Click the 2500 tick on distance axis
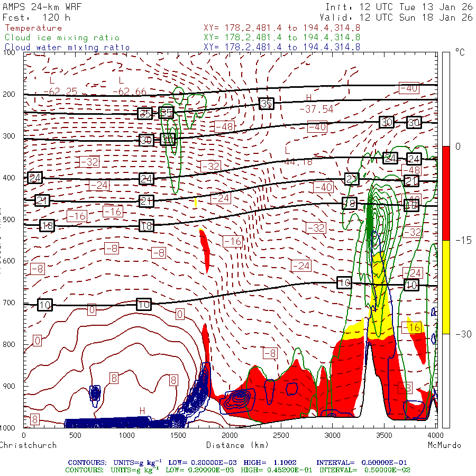The height and width of the screenshot is (476, 476). 281,435
